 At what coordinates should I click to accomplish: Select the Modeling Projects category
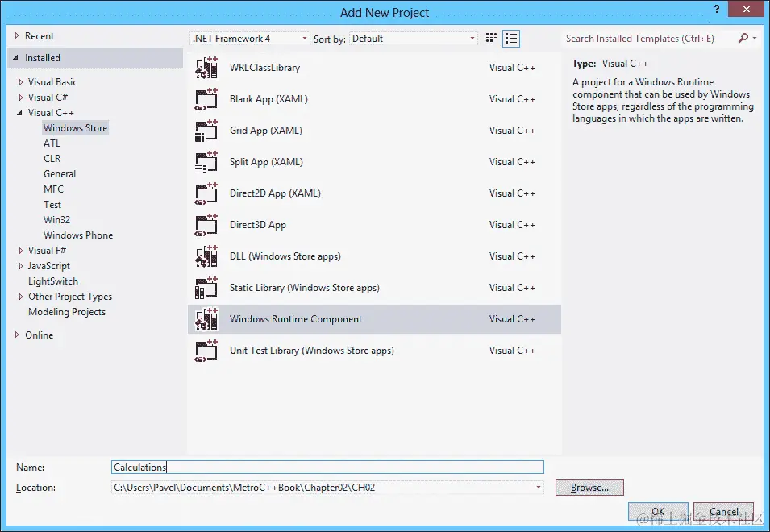(x=67, y=312)
